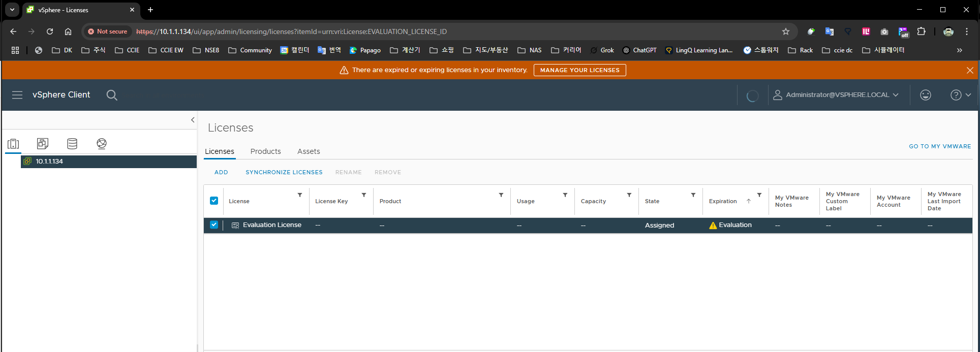980x352 pixels.
Task: Click the RENAME action
Action: (x=349, y=172)
